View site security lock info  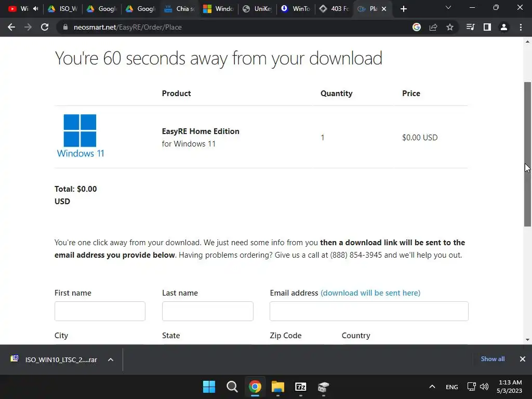(65, 27)
